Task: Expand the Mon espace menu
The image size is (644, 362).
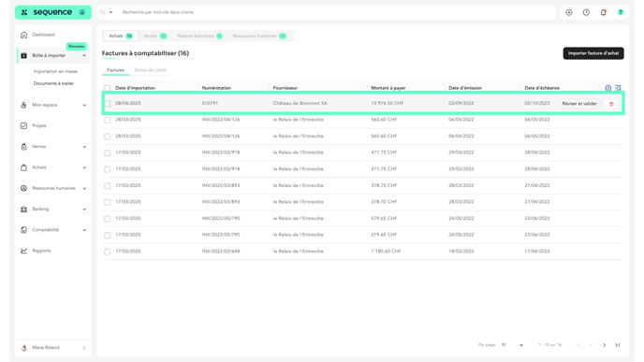Action: click(84, 105)
